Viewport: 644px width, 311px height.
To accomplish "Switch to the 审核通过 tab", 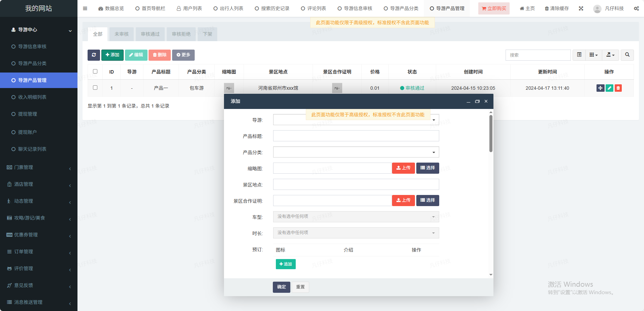I will pos(150,34).
